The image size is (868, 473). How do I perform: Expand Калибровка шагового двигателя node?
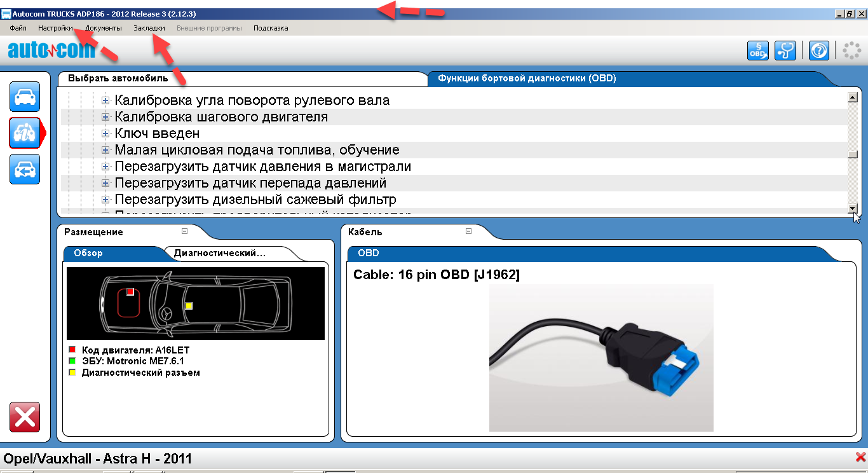[x=105, y=117]
